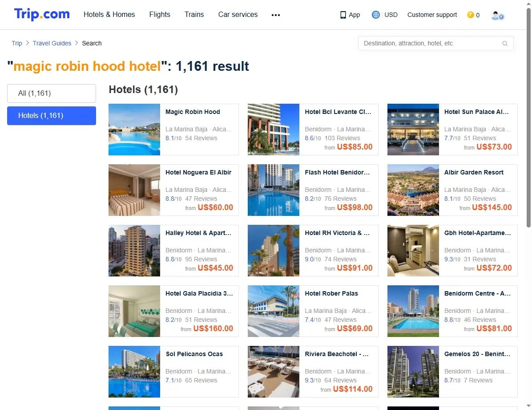Click US$81.00 price on Benidorm Centre
This screenshot has width=532, height=410.
click(494, 328)
